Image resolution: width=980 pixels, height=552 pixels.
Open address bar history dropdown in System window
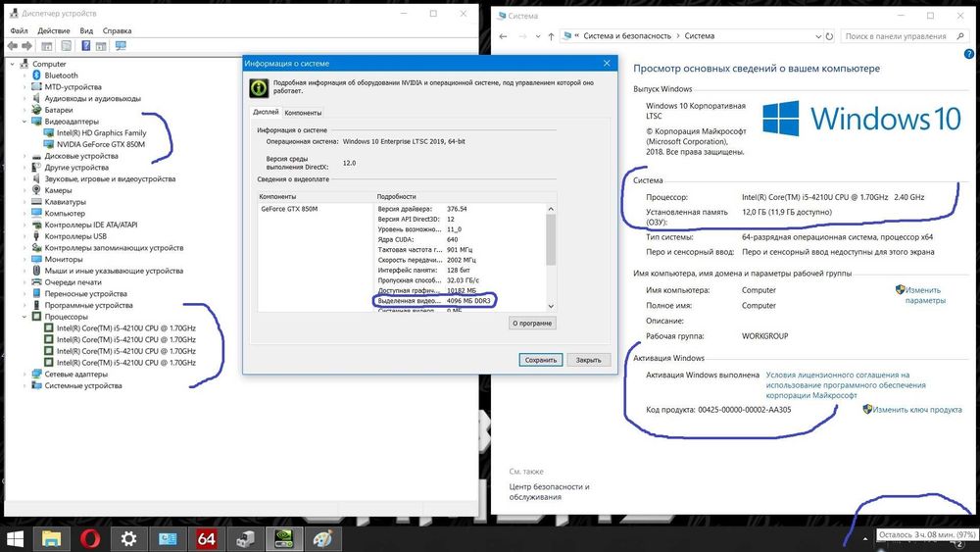[818, 36]
